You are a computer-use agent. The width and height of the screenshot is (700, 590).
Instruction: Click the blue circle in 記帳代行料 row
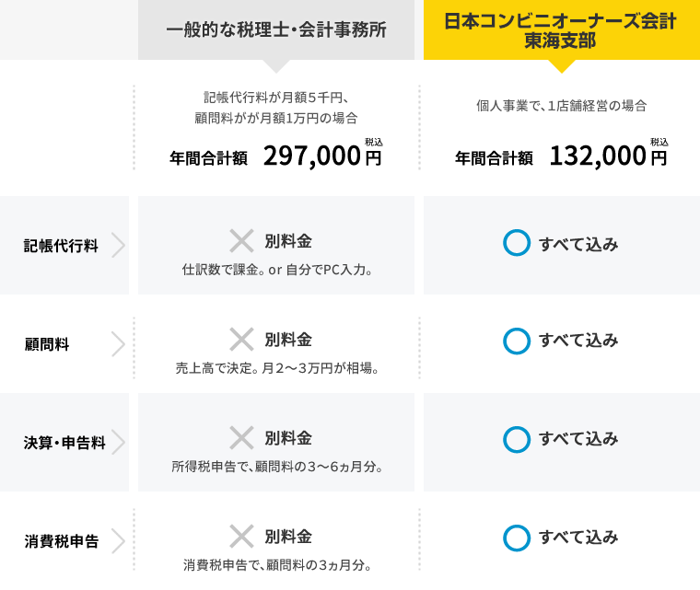(x=517, y=243)
